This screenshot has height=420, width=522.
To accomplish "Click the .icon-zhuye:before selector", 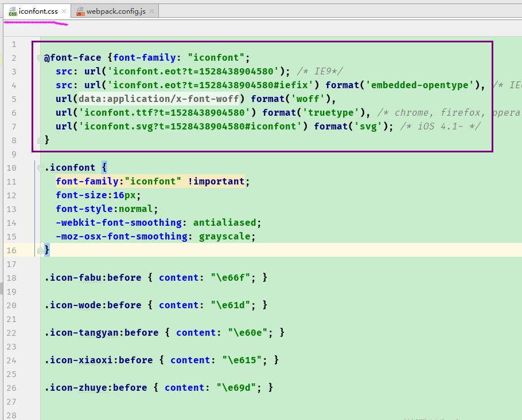I will point(96,388).
